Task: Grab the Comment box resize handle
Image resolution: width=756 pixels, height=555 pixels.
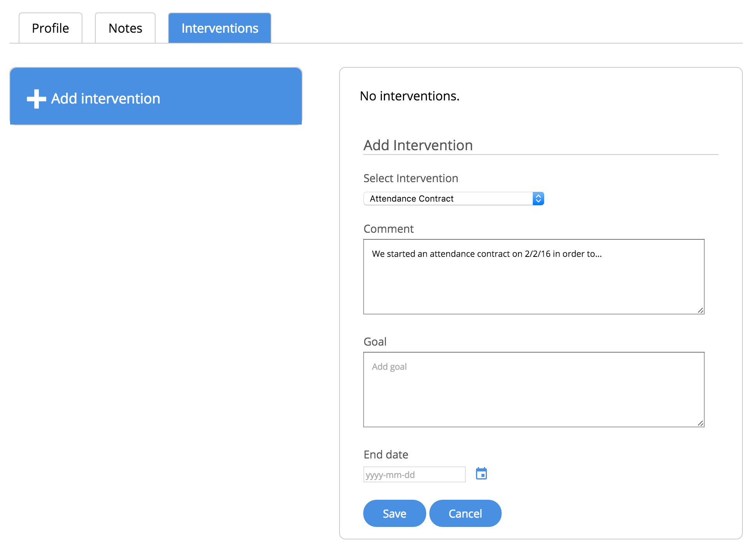Action: coord(700,310)
